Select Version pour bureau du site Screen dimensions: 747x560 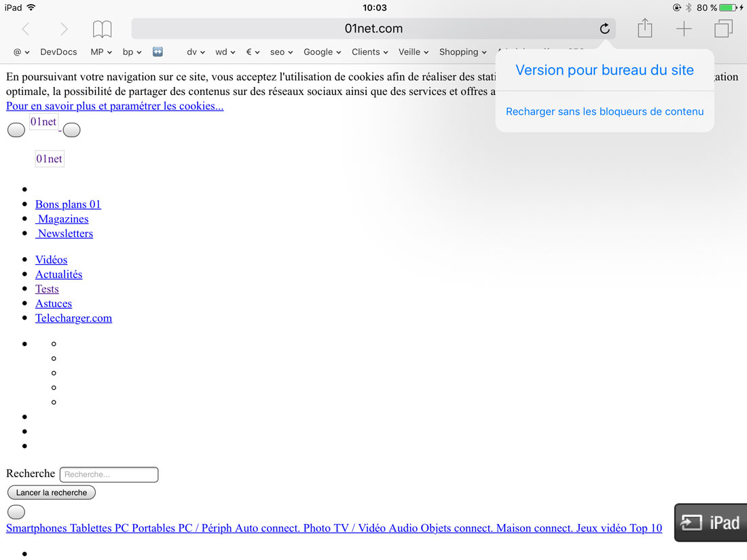pos(604,70)
